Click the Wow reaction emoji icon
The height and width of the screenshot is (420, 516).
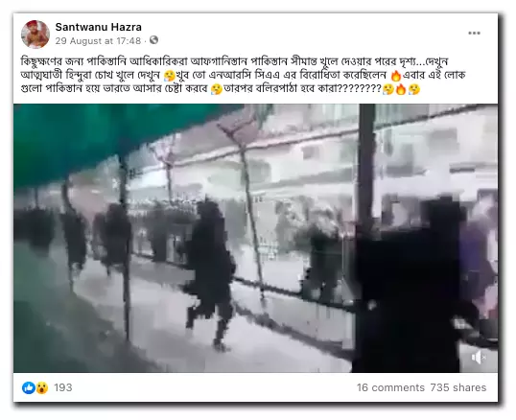point(42,388)
